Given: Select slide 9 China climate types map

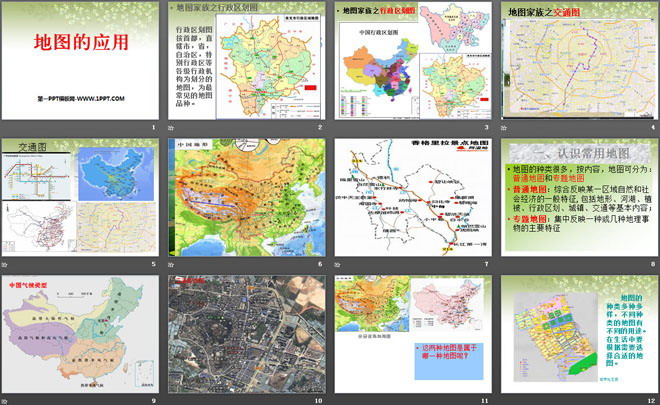Looking at the screenshot, I should point(81,339).
